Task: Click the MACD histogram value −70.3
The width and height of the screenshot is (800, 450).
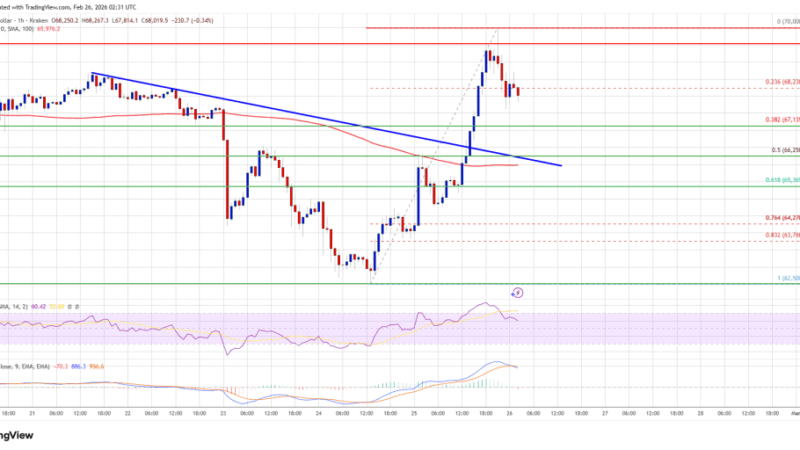Action: pos(61,366)
